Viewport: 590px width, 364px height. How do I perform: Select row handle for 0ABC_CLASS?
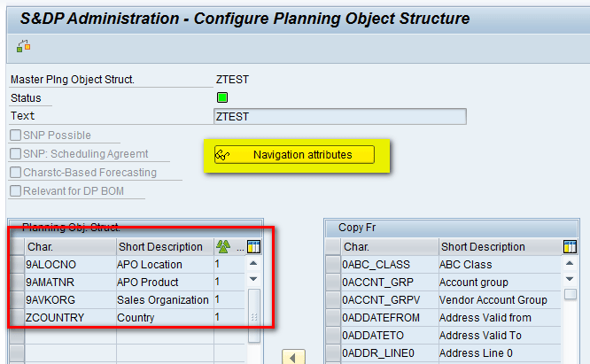coord(333,265)
